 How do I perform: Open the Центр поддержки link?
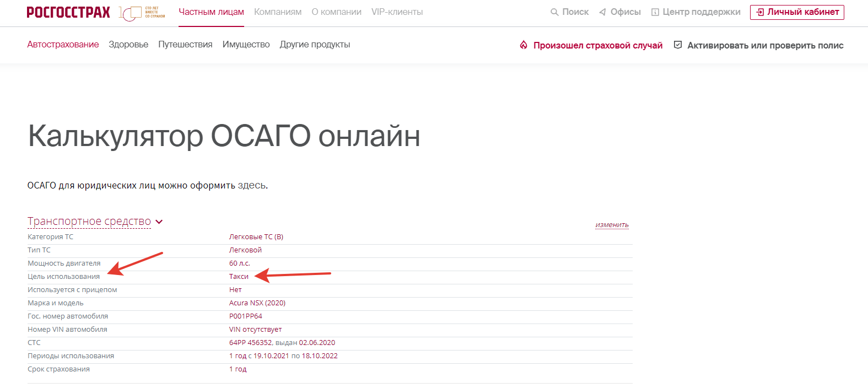[702, 12]
